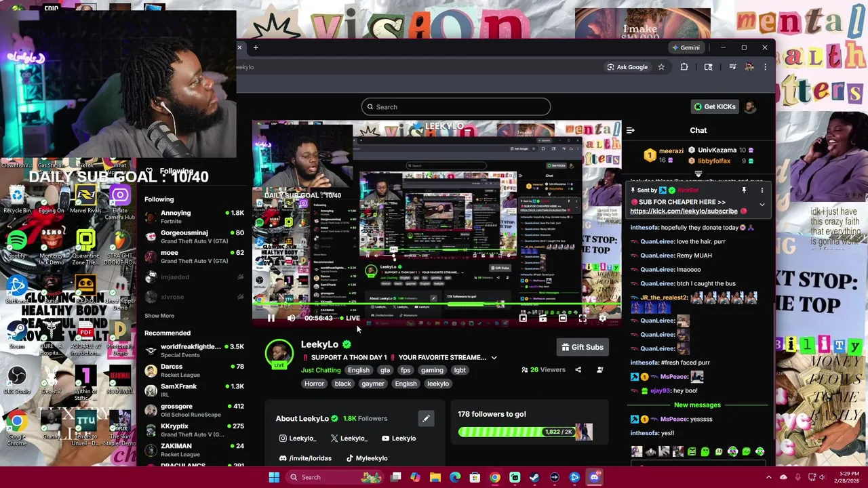The image size is (868, 488).
Task: Select the gta tag
Action: 385,370
